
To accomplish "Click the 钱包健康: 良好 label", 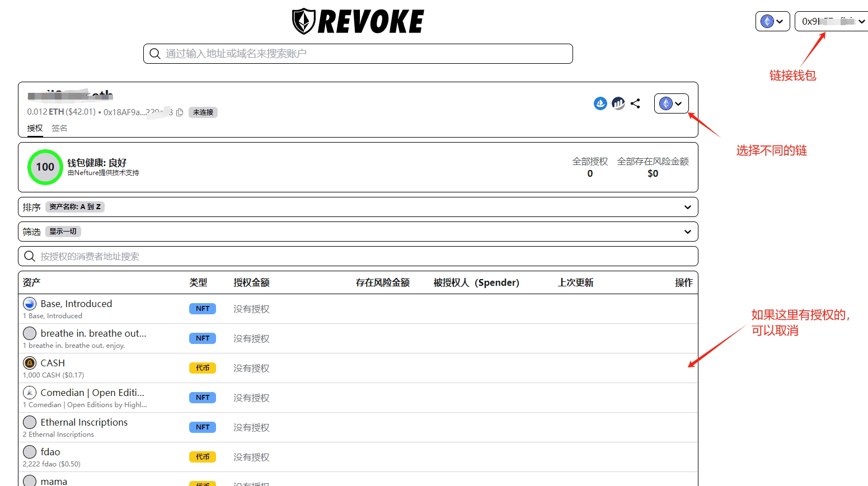I will [97, 163].
